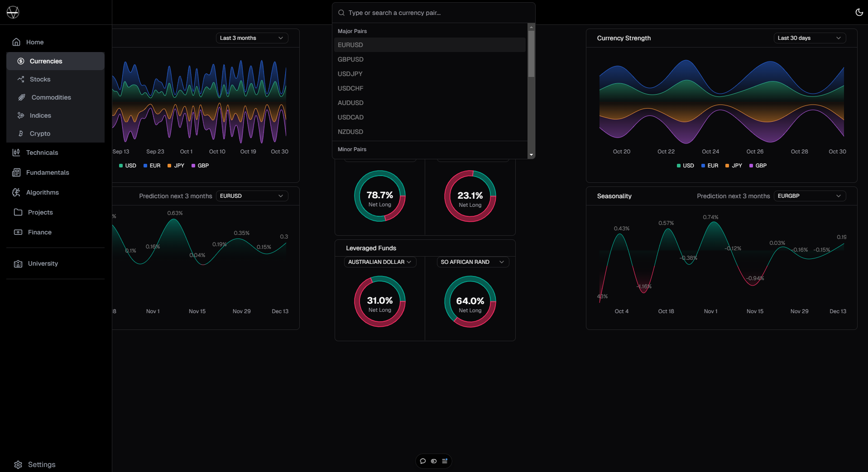Click the logo icon in top-left corner

[13, 12]
